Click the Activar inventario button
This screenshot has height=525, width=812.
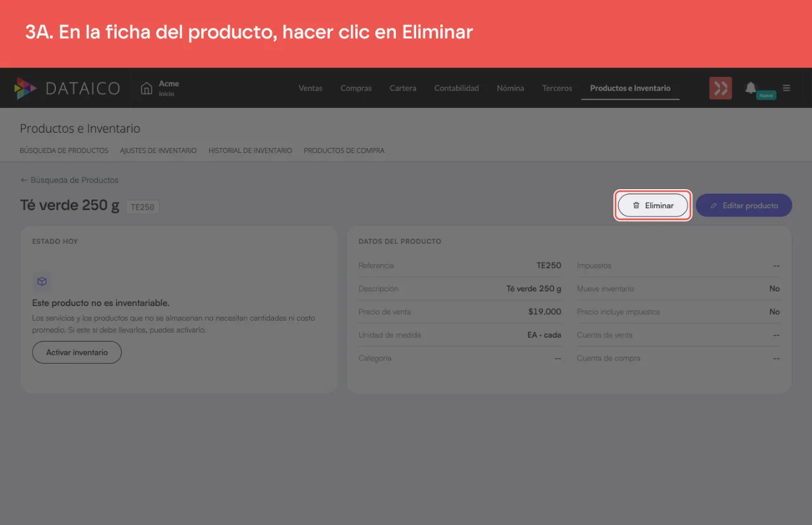pyautogui.click(x=77, y=352)
